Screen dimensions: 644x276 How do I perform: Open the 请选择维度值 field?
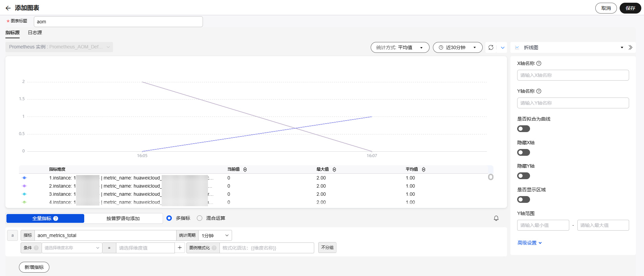(x=145, y=248)
